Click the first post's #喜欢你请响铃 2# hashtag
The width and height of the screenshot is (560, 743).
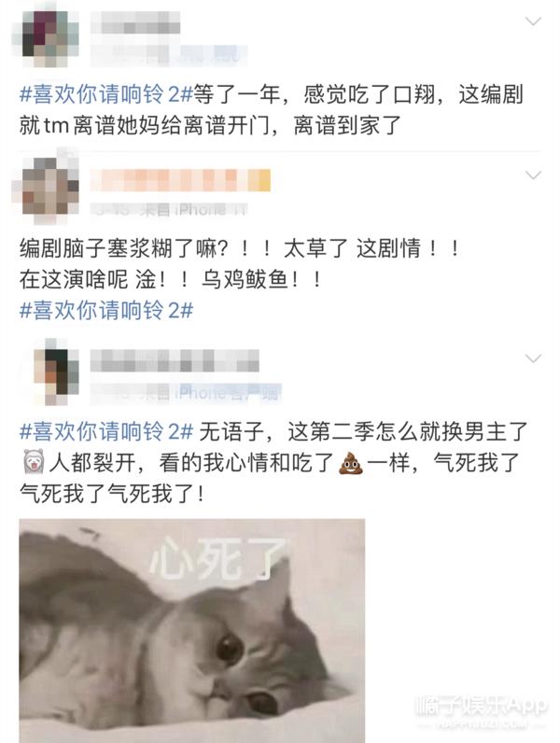click(106, 94)
